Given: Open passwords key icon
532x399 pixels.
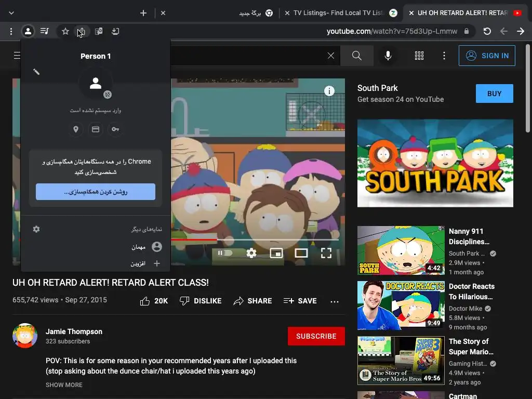Looking at the screenshot, I should click(x=115, y=129).
